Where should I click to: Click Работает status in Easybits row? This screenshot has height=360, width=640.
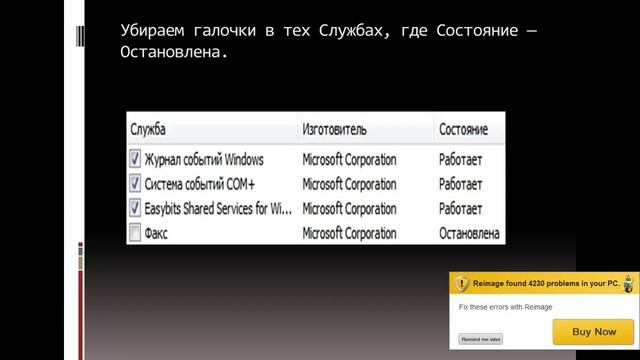[x=460, y=209]
